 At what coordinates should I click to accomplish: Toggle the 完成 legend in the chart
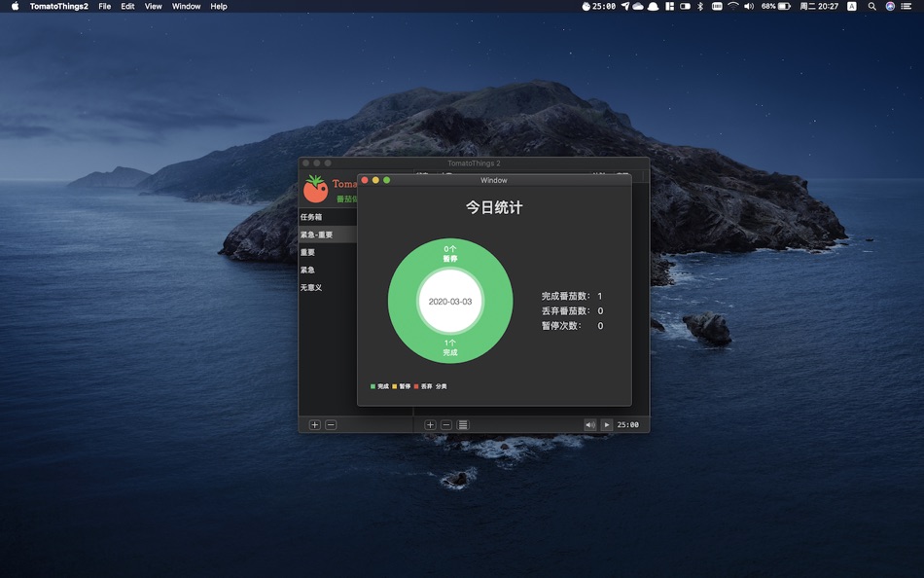(x=379, y=385)
